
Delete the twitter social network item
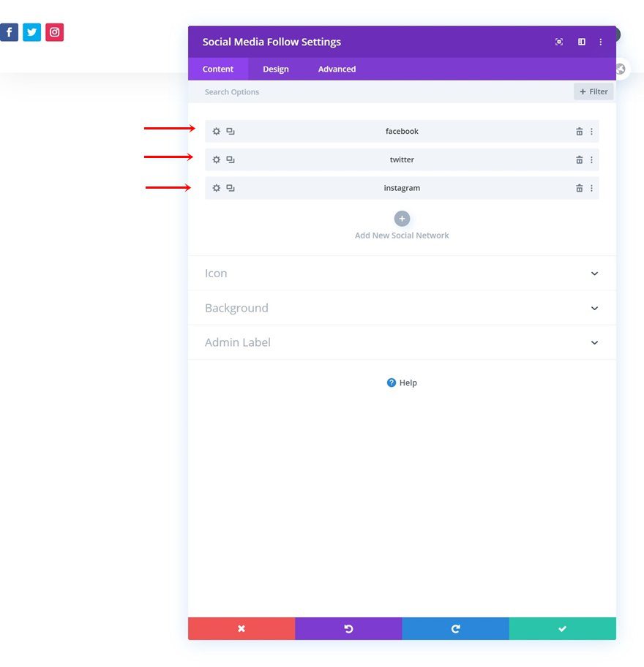click(580, 159)
